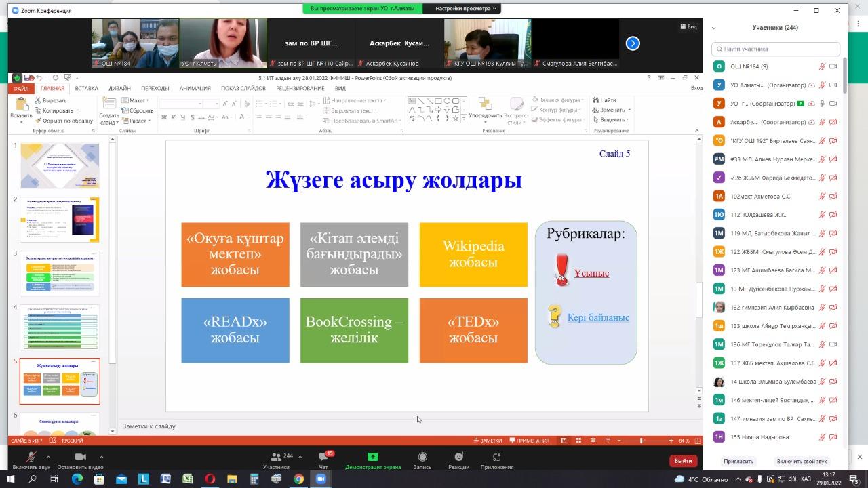Adjust the PowerPoint zoom slider

click(642, 441)
